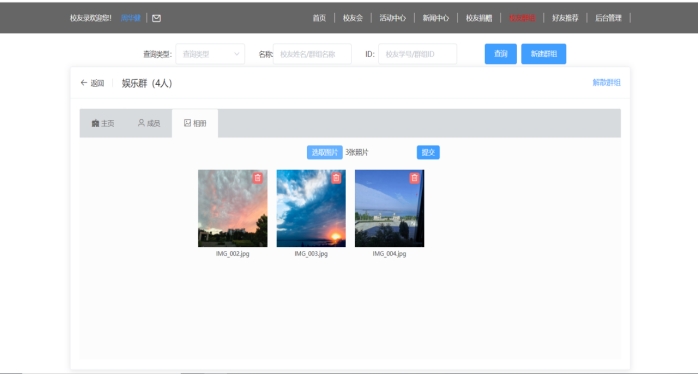Click the 3张照片 count text

[x=357, y=152]
